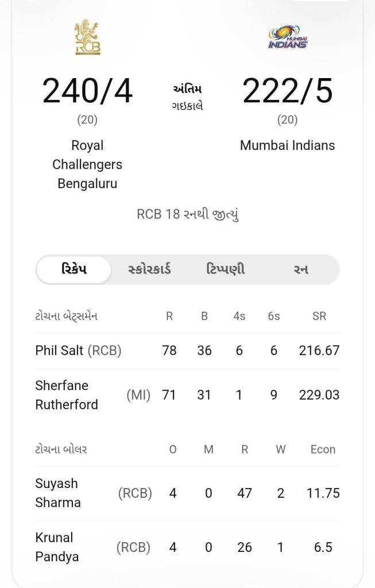The image size is (375, 588).
Task: Click the RCB team logo
Action: [x=87, y=38]
